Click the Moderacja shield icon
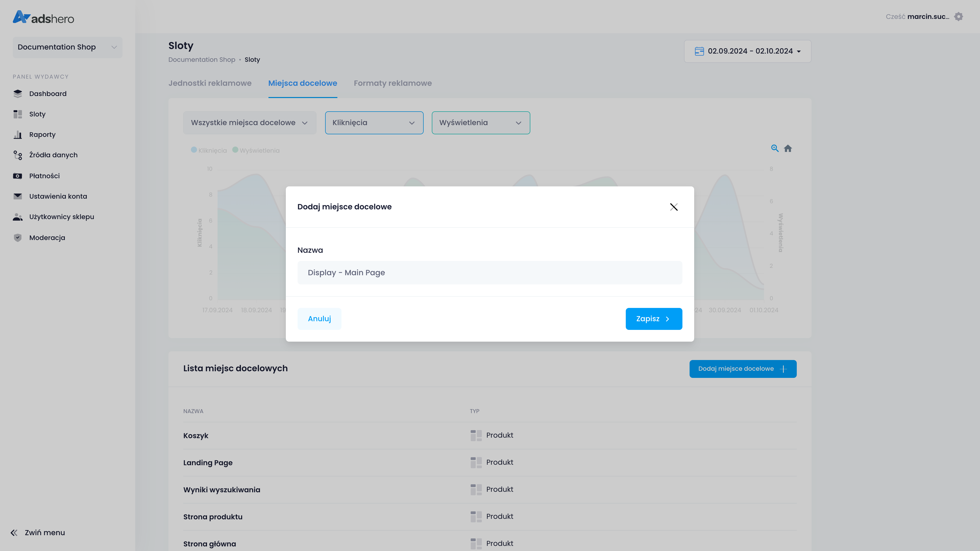The width and height of the screenshot is (980, 551). tap(18, 238)
